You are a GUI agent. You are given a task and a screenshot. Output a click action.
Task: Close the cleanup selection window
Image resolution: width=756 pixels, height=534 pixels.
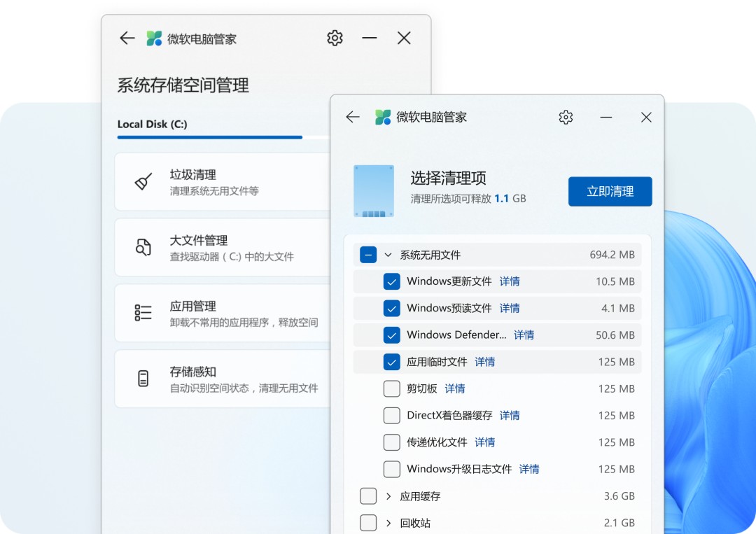tap(646, 117)
